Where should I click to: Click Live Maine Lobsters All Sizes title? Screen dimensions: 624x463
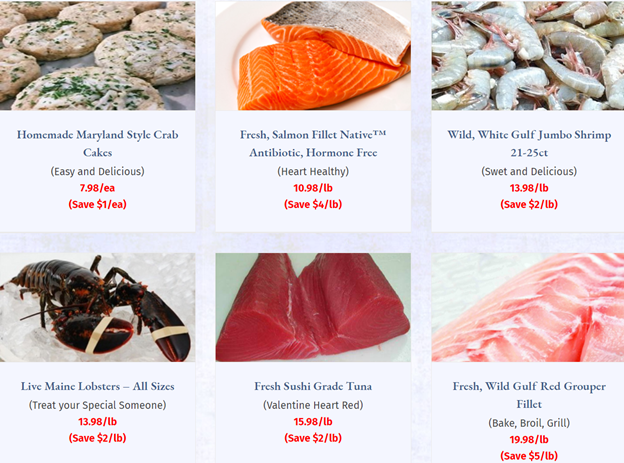pyautogui.click(x=98, y=386)
